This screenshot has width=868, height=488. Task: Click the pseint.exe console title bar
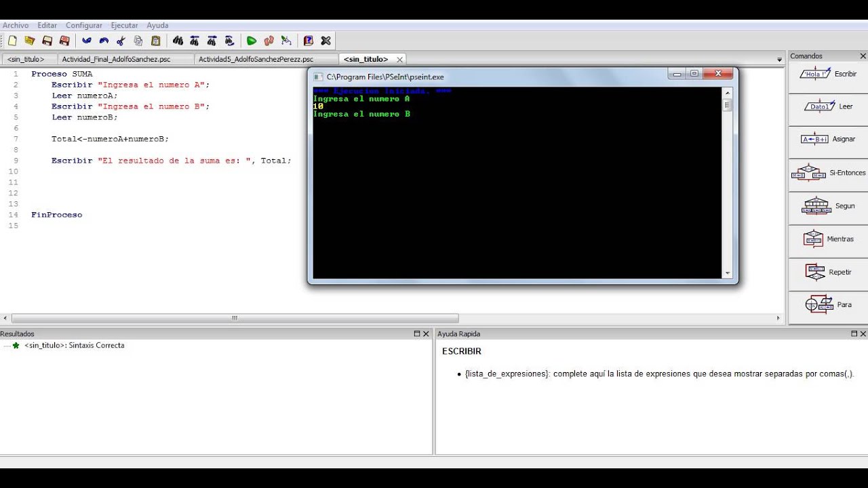pyautogui.click(x=488, y=77)
